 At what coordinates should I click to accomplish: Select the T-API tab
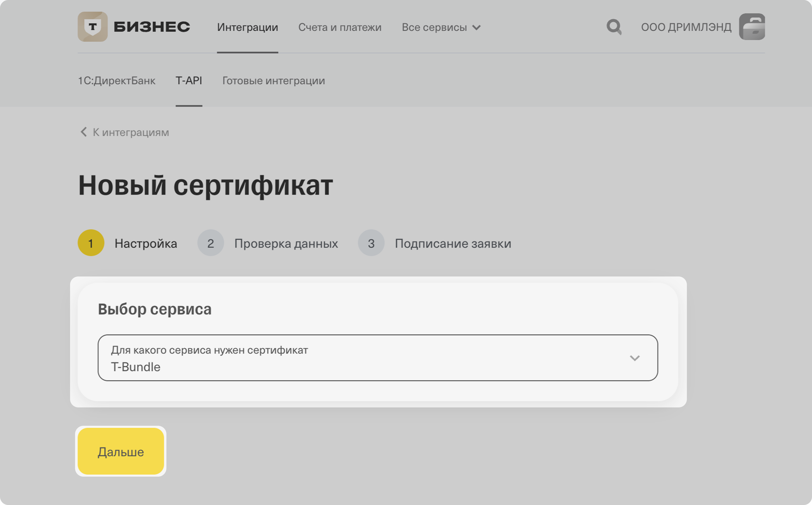click(189, 80)
